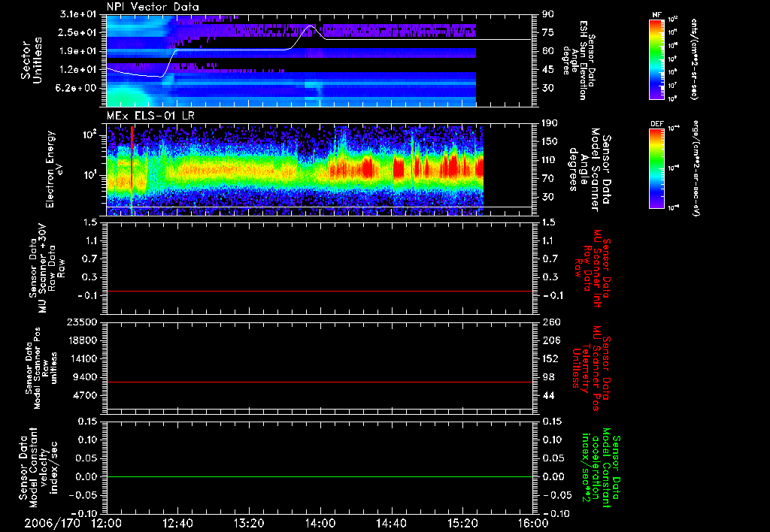The image size is (770, 532).
Task: Click the 2006/170 date label
Action: point(52,523)
